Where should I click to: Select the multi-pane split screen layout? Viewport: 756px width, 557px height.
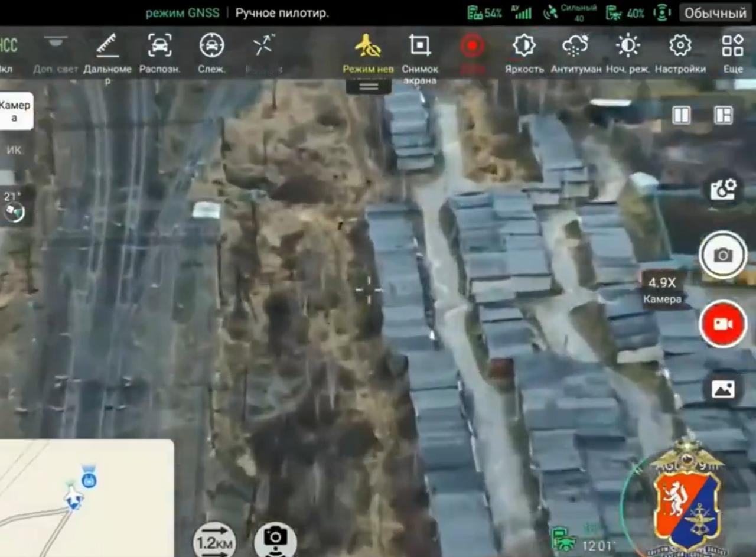(x=724, y=115)
